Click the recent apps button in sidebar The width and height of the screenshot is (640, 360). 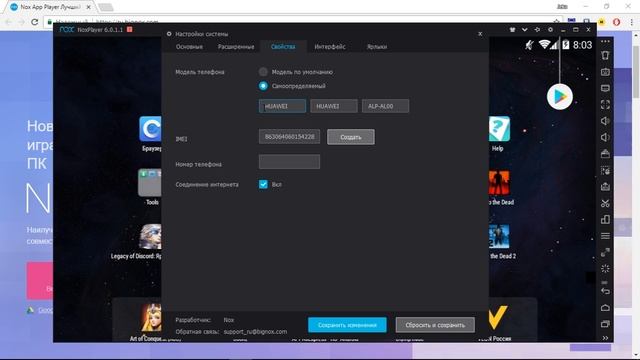[605, 324]
